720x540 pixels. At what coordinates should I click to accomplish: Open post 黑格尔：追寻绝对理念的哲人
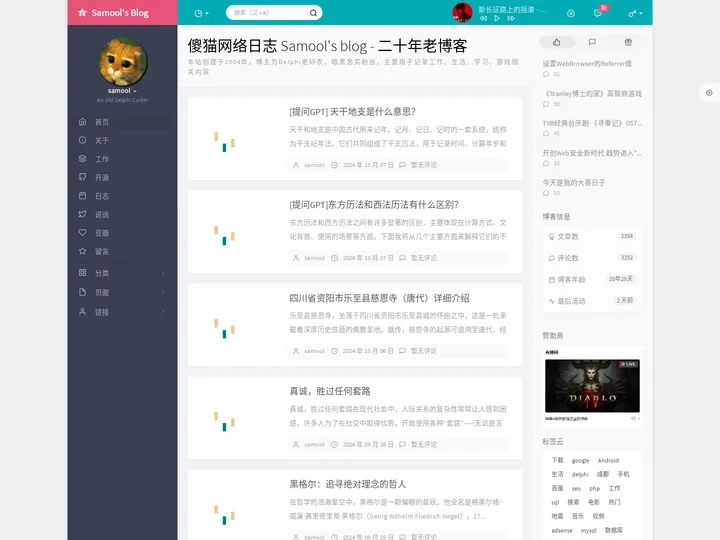coord(348,484)
